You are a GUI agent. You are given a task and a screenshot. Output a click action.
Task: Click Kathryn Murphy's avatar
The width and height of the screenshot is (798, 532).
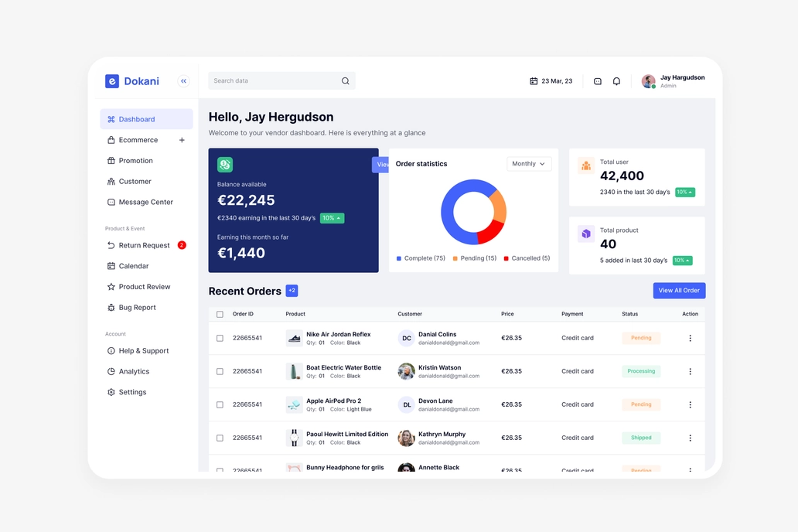coord(406,438)
